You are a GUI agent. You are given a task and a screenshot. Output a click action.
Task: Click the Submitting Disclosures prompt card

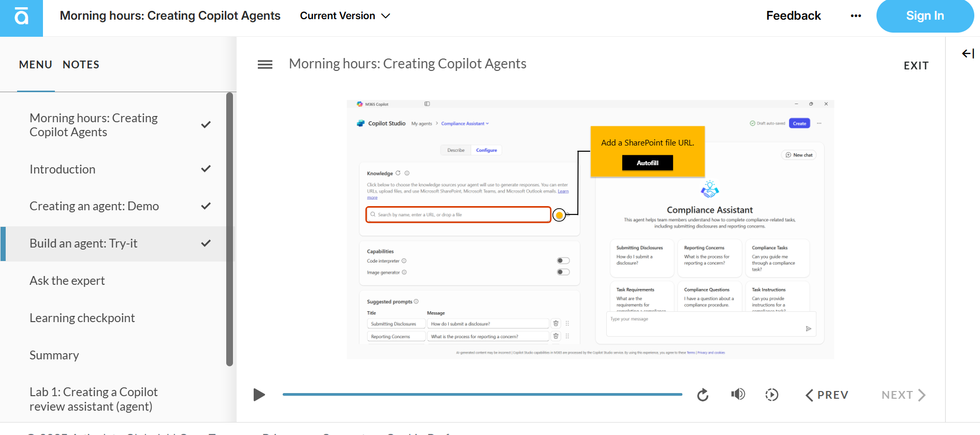pyautogui.click(x=642, y=257)
